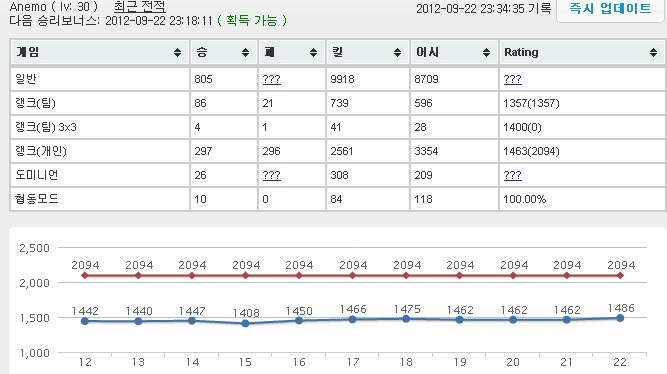Click the 즉시 업데이트 button
The height and width of the screenshot is (374, 667).
point(610,9)
